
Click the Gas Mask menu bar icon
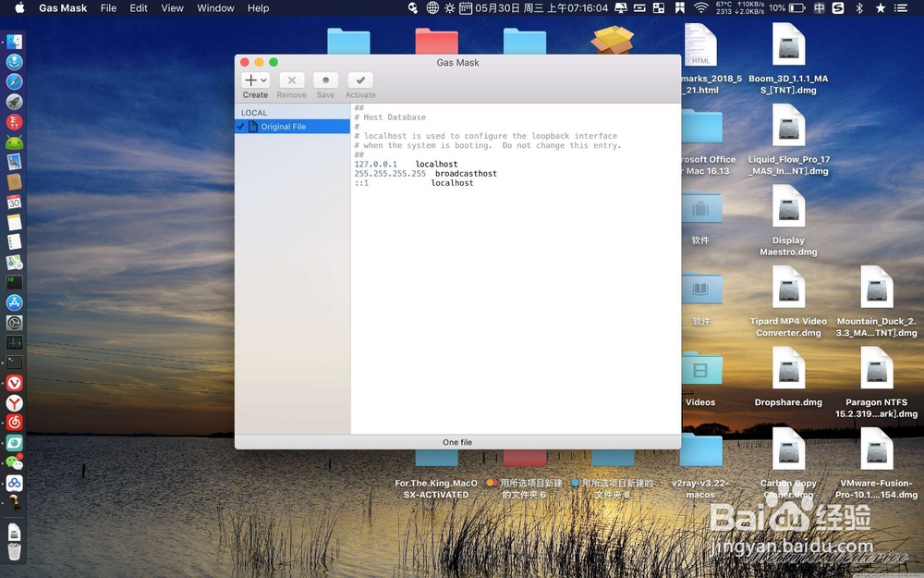(x=413, y=7)
